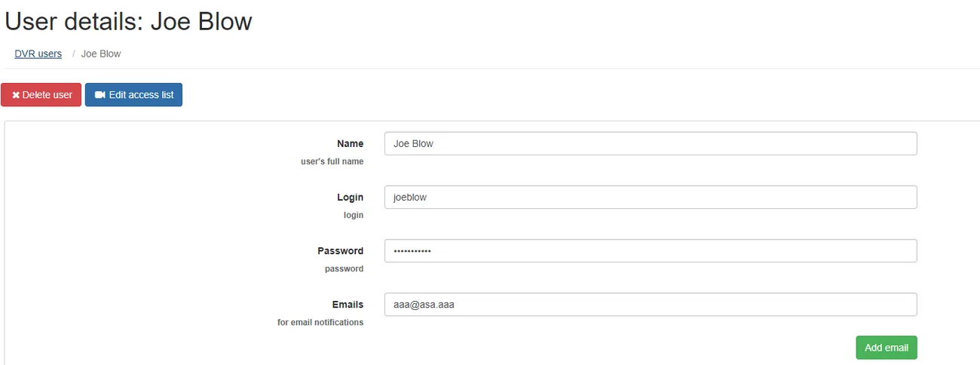Click the Joe Blow breadcrumb text
Image resolution: width=980 pixels, height=365 pixels.
(x=101, y=54)
